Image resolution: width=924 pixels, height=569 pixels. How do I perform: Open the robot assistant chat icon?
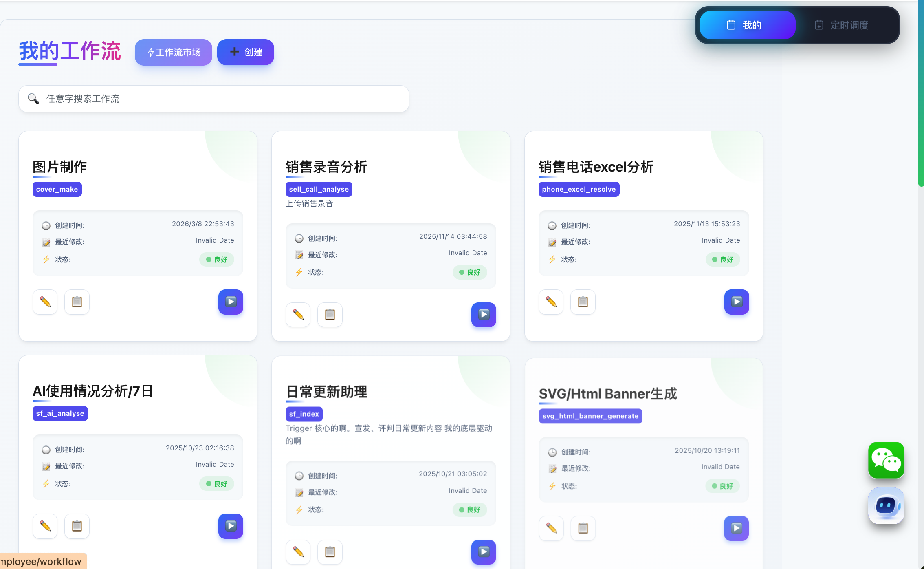pyautogui.click(x=886, y=506)
